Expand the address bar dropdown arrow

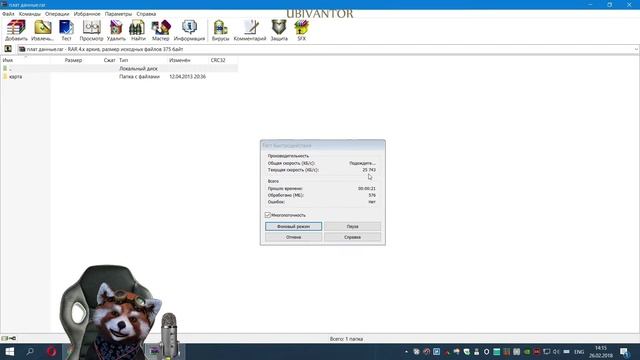coord(636,49)
